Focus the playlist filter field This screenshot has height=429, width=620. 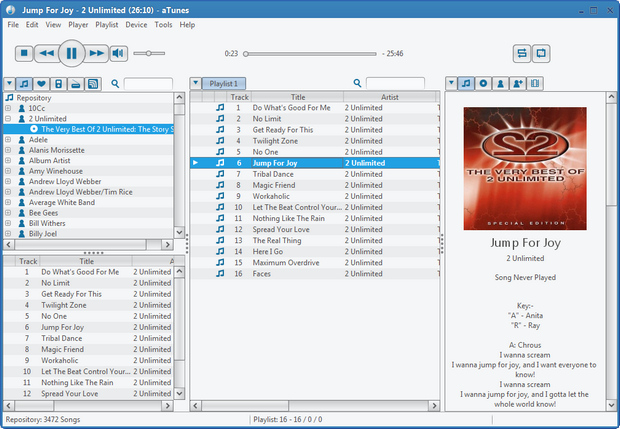[x=395, y=83]
